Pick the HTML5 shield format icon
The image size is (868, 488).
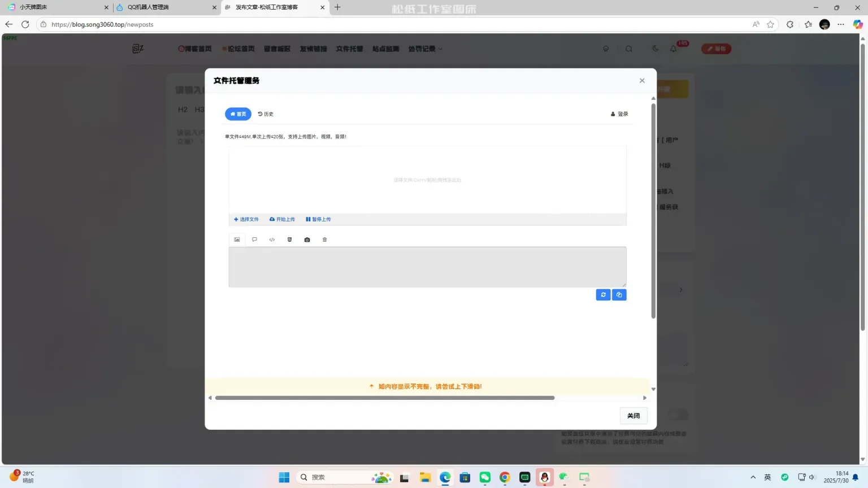coord(289,239)
